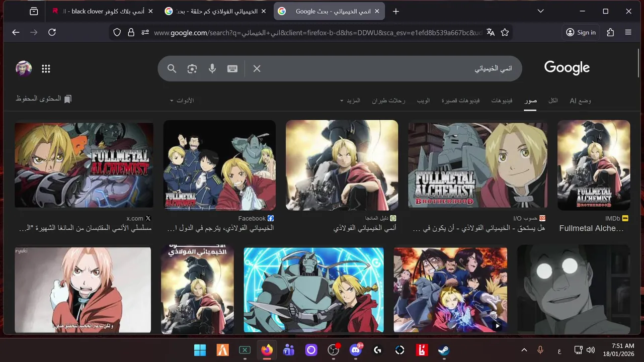The image size is (644, 362).
Task: Open the site permissions icon in address bar
Action: [x=145, y=32]
